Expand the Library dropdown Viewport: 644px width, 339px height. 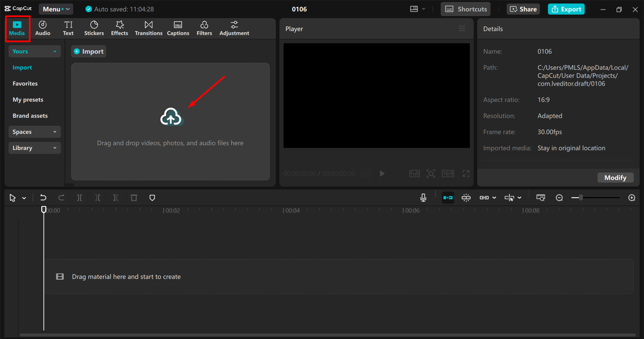point(34,148)
